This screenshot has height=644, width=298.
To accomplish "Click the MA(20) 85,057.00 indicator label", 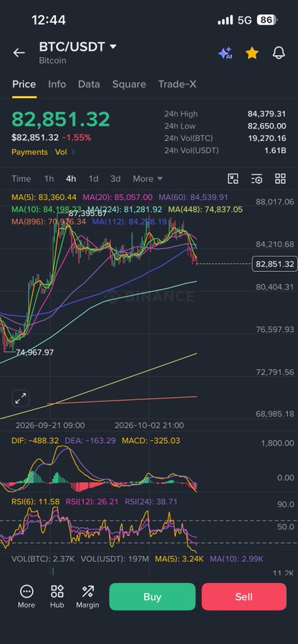I will click(117, 197).
